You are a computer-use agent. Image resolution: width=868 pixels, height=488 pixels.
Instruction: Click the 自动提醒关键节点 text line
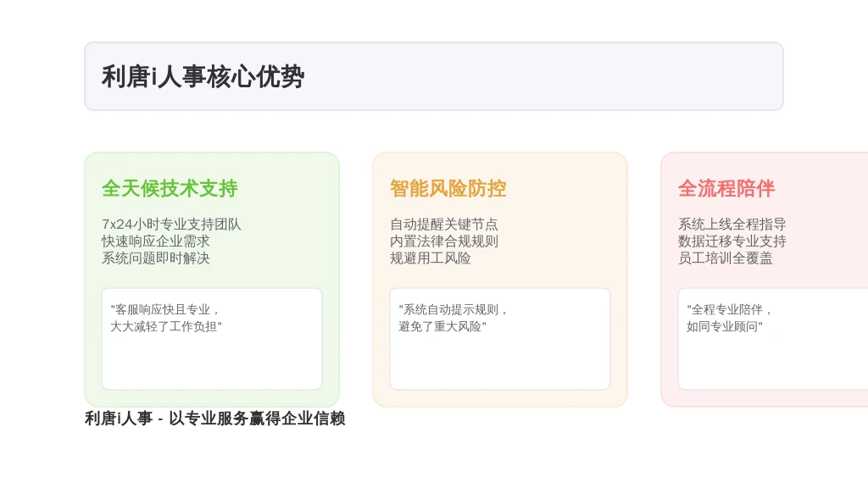coord(444,224)
